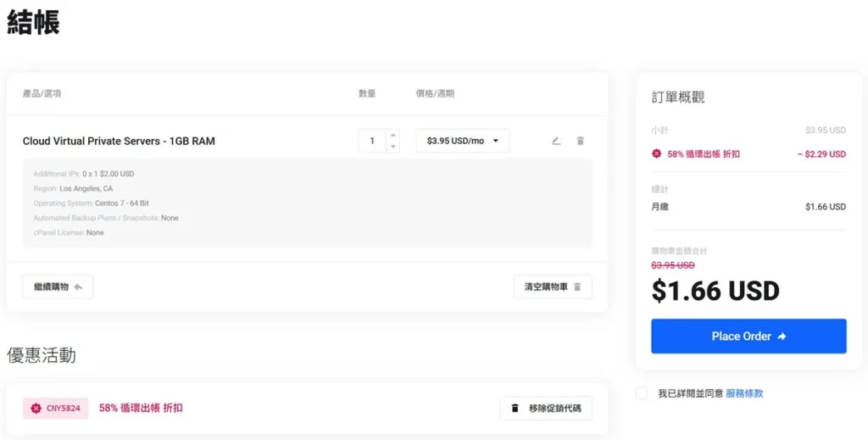Click the quantity input field showing 1
The image size is (868, 440).
tap(372, 141)
